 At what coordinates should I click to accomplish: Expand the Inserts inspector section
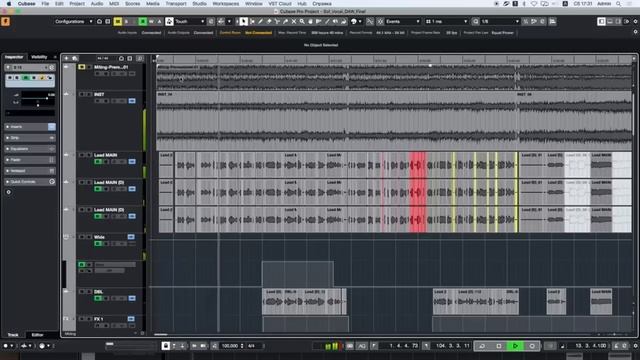(x=30, y=127)
